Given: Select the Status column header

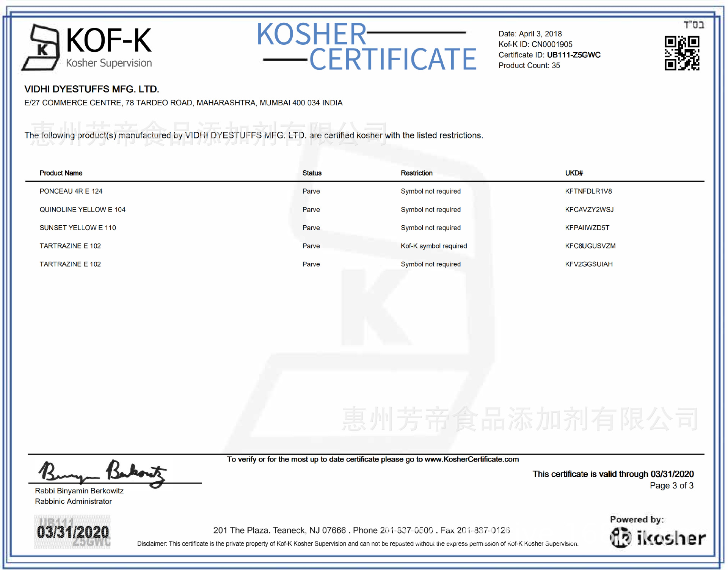Looking at the screenshot, I should (312, 173).
